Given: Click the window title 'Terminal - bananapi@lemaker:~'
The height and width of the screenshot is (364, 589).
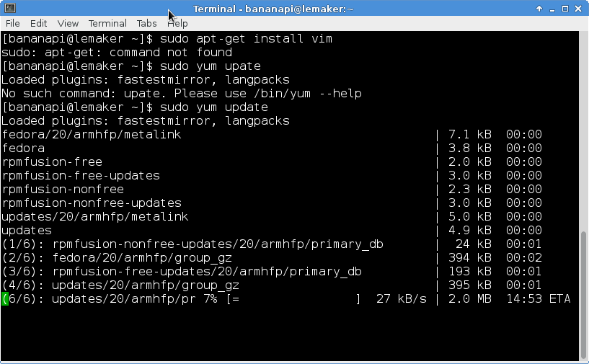Looking at the screenshot, I should pos(273,9).
